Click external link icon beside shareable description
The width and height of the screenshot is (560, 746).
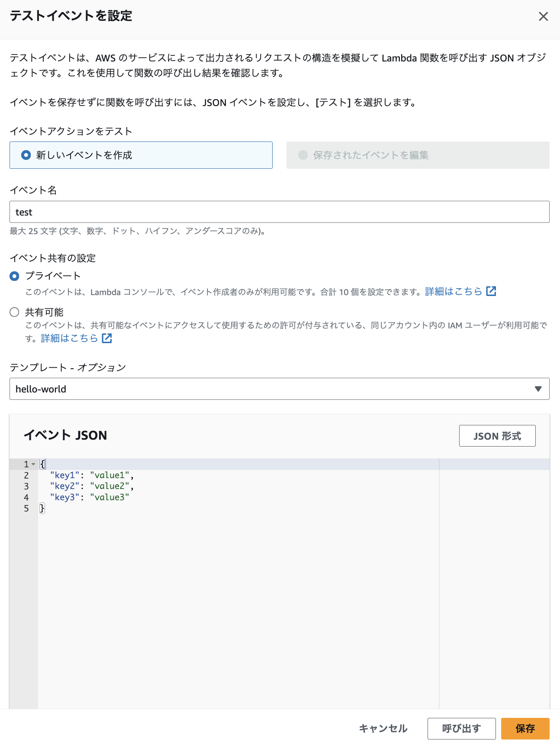107,338
